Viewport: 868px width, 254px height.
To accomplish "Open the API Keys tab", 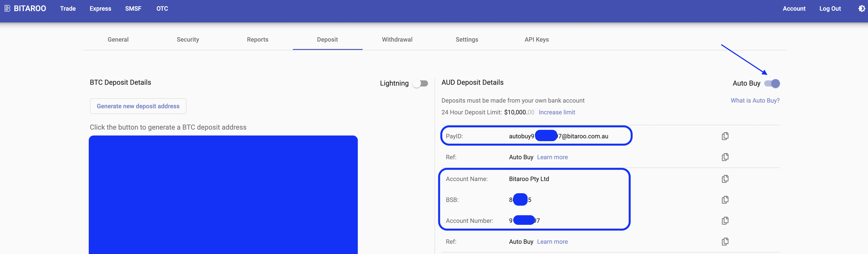I will 537,39.
